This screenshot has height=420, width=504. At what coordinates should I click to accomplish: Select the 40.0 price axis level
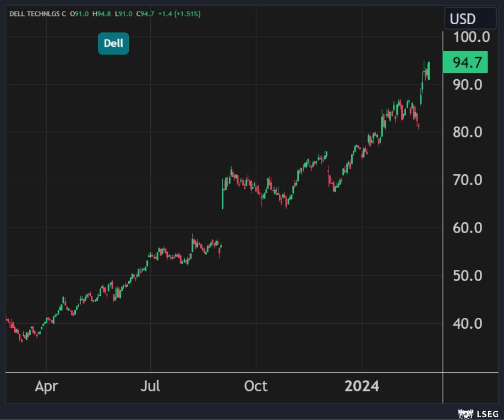click(x=467, y=323)
